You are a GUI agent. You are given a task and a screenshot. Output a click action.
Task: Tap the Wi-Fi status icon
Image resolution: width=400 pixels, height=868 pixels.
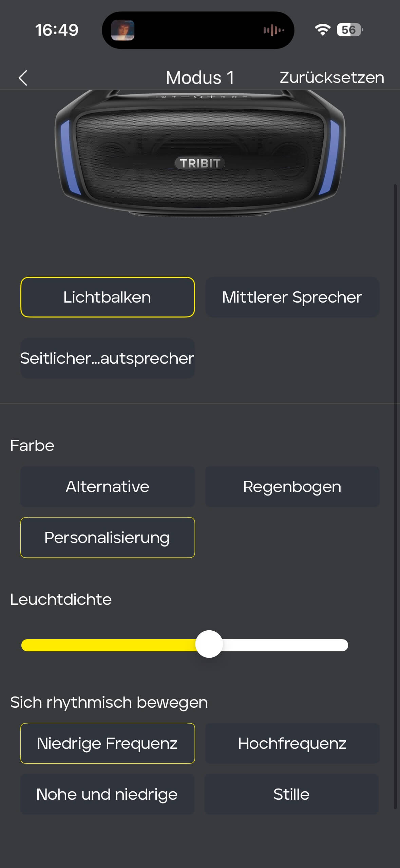[322, 30]
